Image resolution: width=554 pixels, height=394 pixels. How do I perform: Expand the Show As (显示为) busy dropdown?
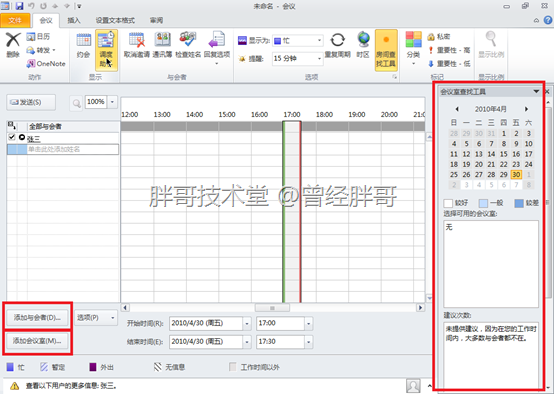click(x=319, y=41)
